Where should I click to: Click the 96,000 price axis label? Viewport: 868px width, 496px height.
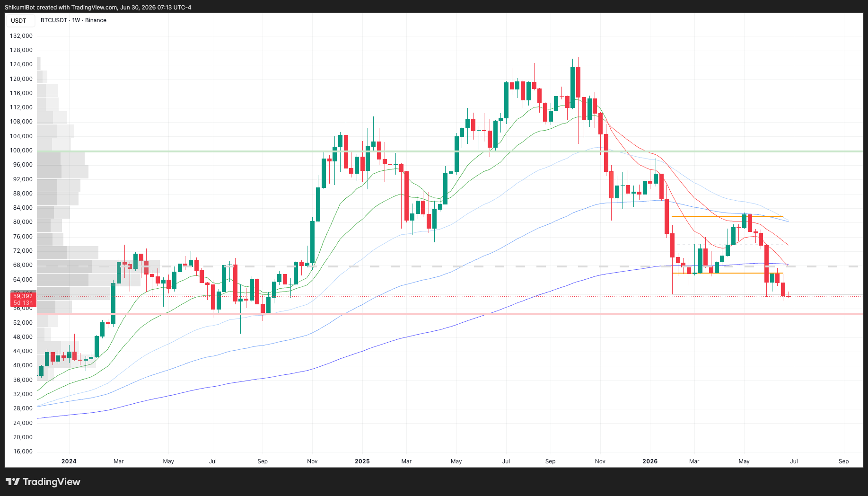tap(23, 165)
